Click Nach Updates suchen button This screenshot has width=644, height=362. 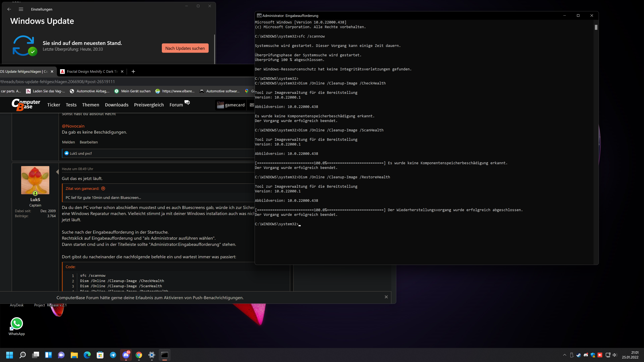(x=185, y=48)
